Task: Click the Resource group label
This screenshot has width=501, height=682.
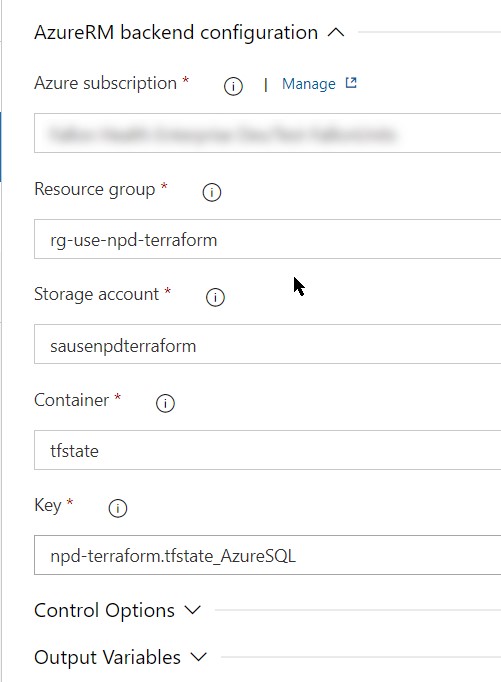Action: click(94, 189)
